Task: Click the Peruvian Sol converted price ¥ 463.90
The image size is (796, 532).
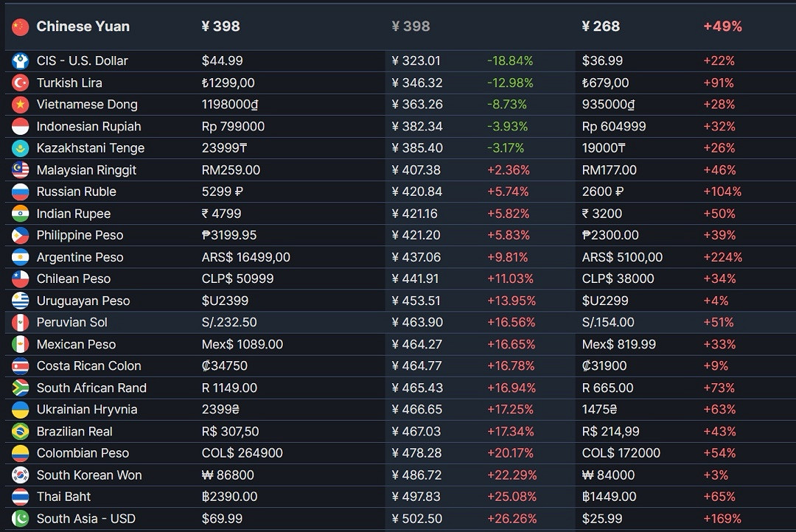Action: [x=416, y=323]
